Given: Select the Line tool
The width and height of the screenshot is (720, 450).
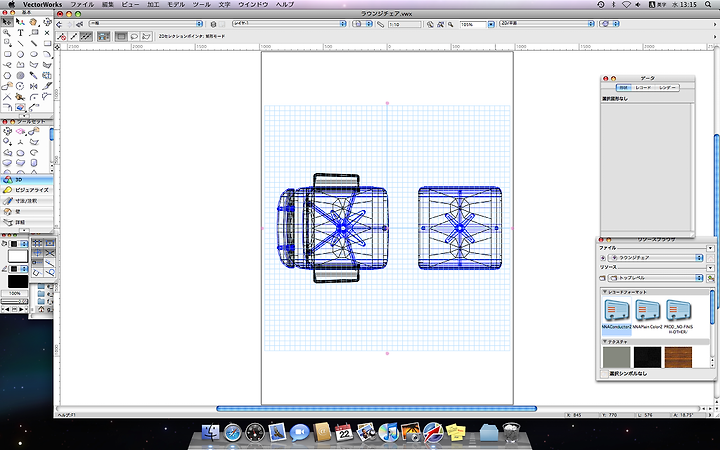Looking at the screenshot, I should [x=20, y=44].
